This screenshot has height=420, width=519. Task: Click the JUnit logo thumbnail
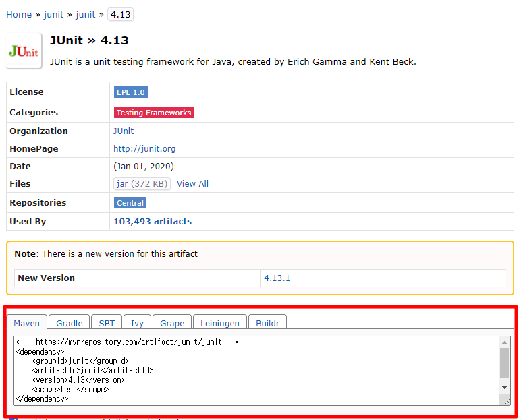click(x=24, y=51)
